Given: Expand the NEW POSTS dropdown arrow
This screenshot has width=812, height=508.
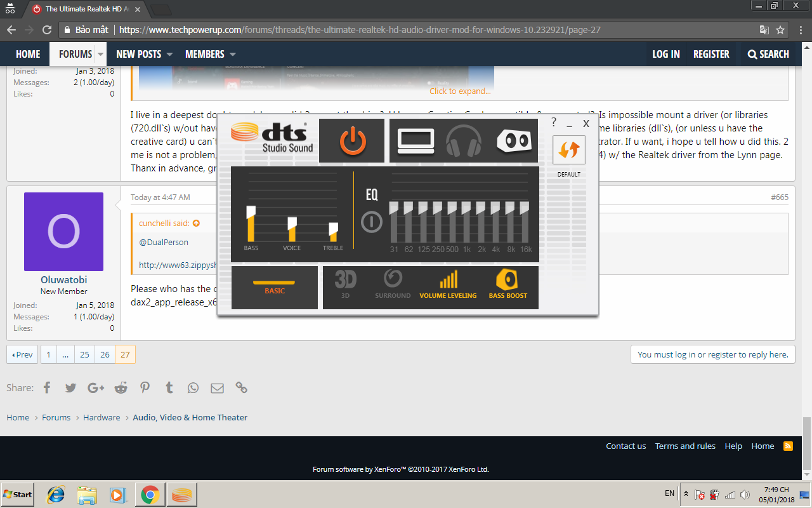Looking at the screenshot, I should pyautogui.click(x=169, y=55).
